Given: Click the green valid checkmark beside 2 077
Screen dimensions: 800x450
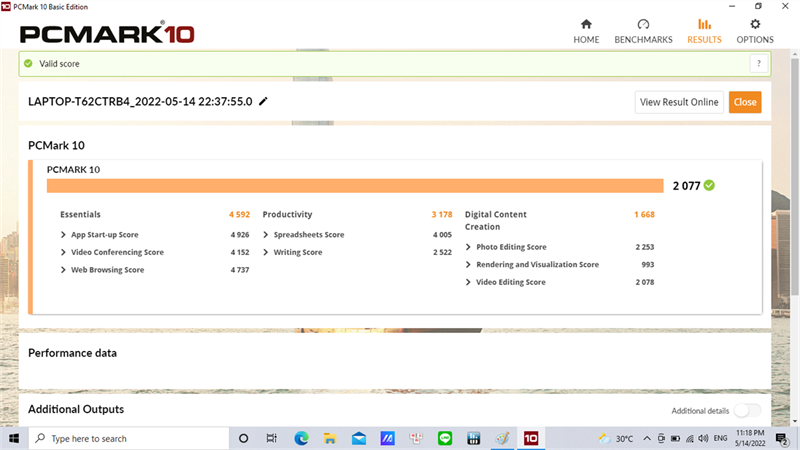Looking at the screenshot, I should tap(709, 185).
